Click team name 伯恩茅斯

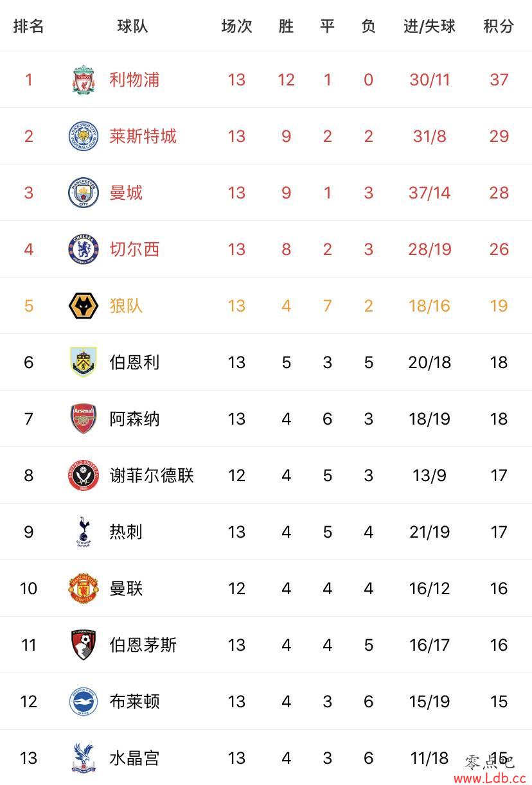pyautogui.click(x=143, y=645)
